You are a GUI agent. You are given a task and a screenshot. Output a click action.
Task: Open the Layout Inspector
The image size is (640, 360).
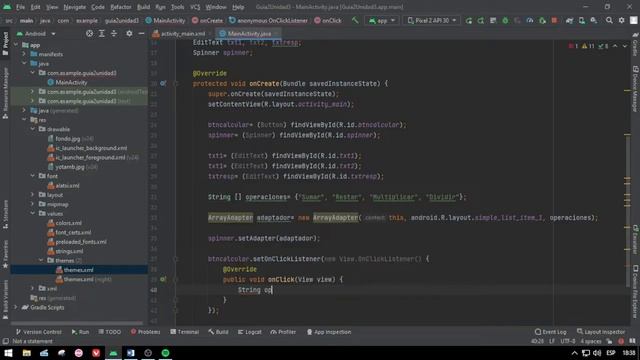[601, 332]
